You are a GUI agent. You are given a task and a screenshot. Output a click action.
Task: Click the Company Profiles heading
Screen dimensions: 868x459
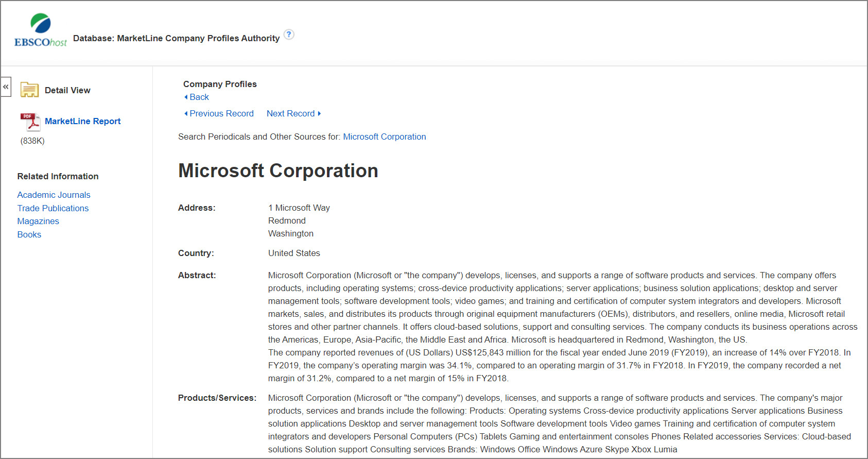220,84
